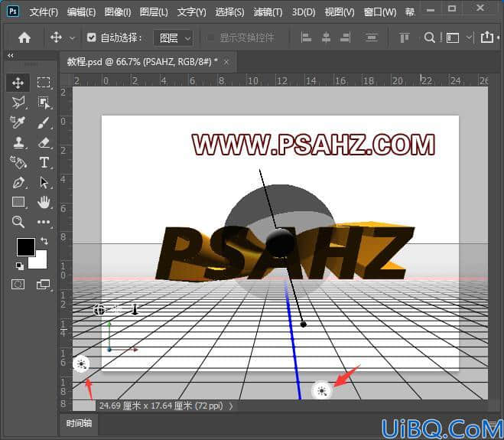Click the 3D slide camera arrow control

[135, 310]
